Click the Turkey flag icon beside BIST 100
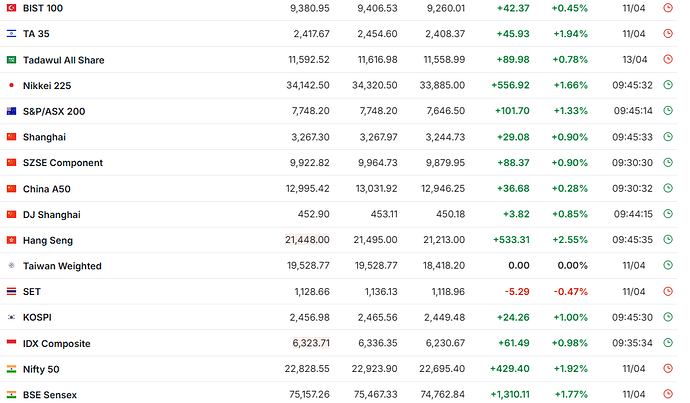 click(x=11, y=8)
